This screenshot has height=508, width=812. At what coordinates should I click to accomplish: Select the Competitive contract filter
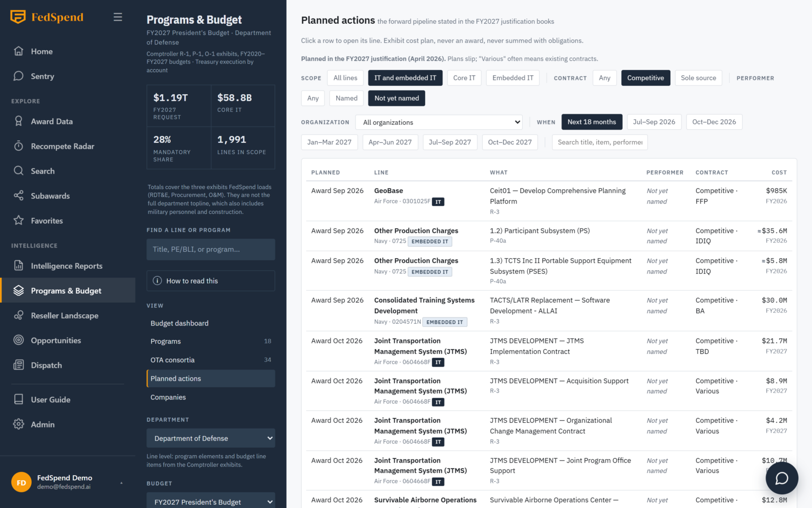[x=645, y=78]
